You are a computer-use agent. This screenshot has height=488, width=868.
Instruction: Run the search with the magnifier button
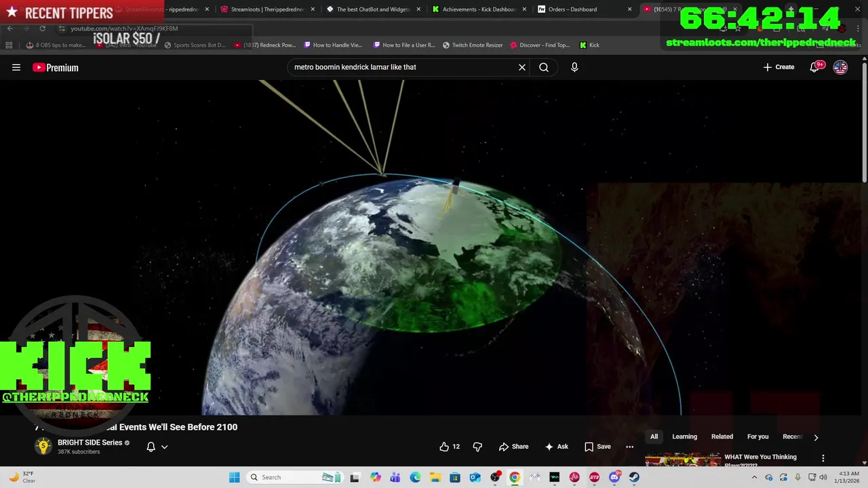point(544,67)
